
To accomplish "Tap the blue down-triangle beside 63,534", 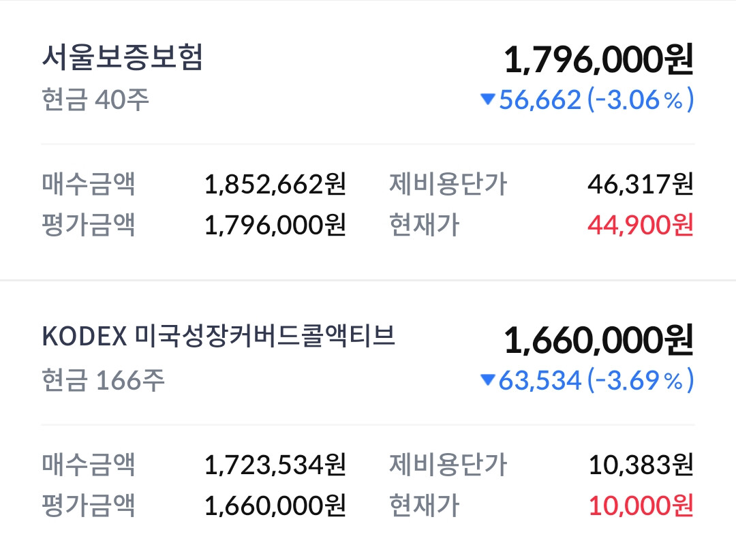I will (x=488, y=379).
